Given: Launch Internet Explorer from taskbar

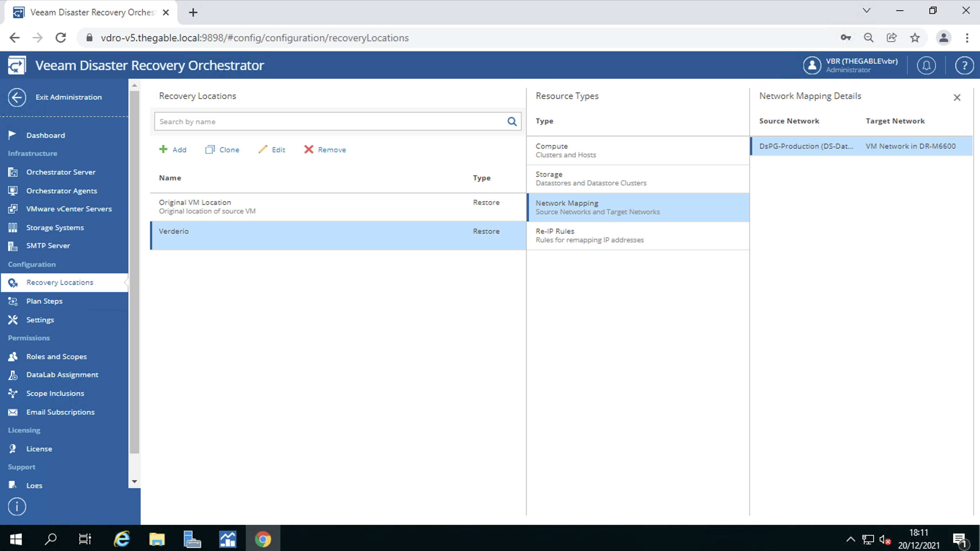Looking at the screenshot, I should (x=122, y=538).
